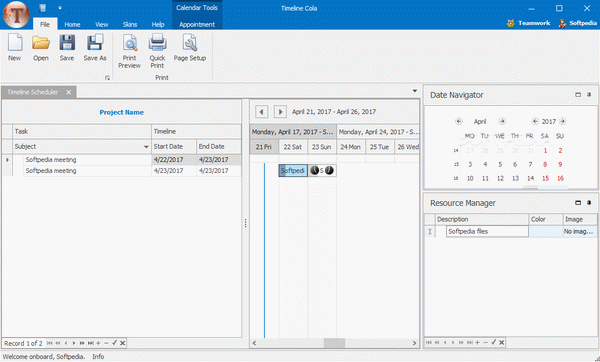600x362 pixels.
Task: Maximize the Date Navigator panel
Action: tap(578, 95)
